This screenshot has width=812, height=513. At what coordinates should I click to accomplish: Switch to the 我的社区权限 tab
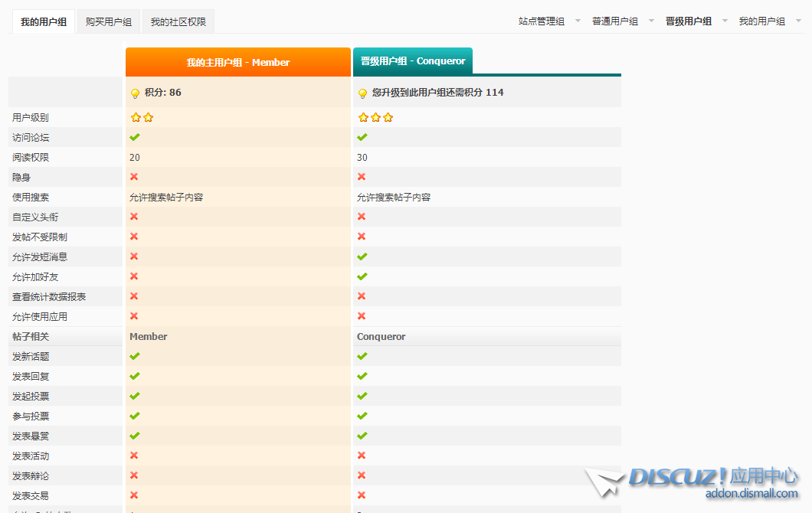[x=178, y=22]
